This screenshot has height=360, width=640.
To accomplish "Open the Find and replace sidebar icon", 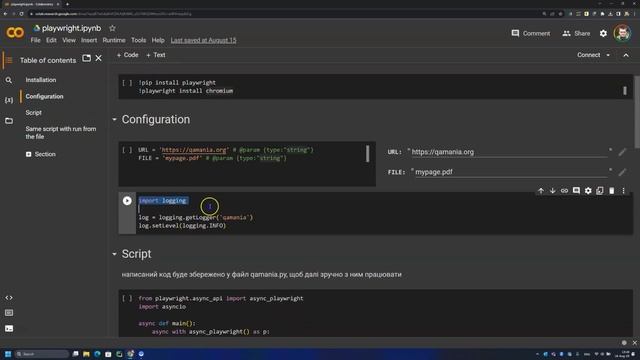I will pos(9,80).
